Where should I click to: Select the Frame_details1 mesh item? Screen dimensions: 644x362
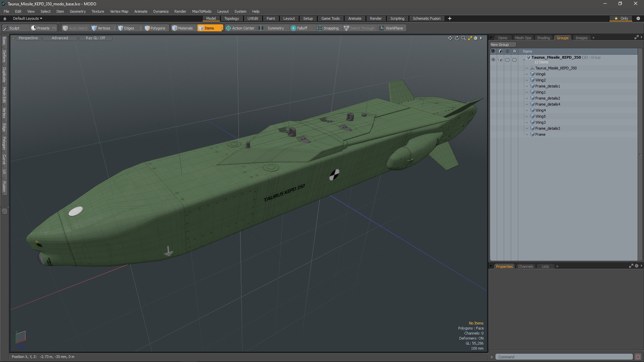click(x=547, y=86)
